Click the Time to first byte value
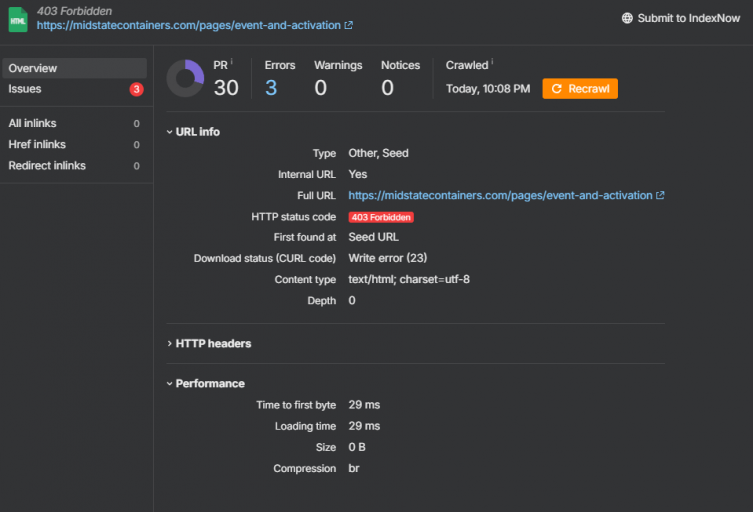Image resolution: width=753 pixels, height=512 pixels. click(364, 405)
